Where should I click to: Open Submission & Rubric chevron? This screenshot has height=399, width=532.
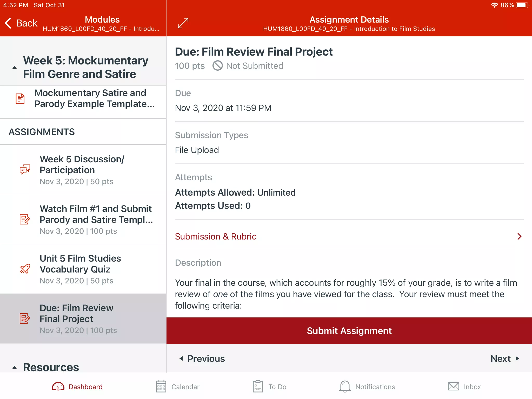click(x=519, y=236)
